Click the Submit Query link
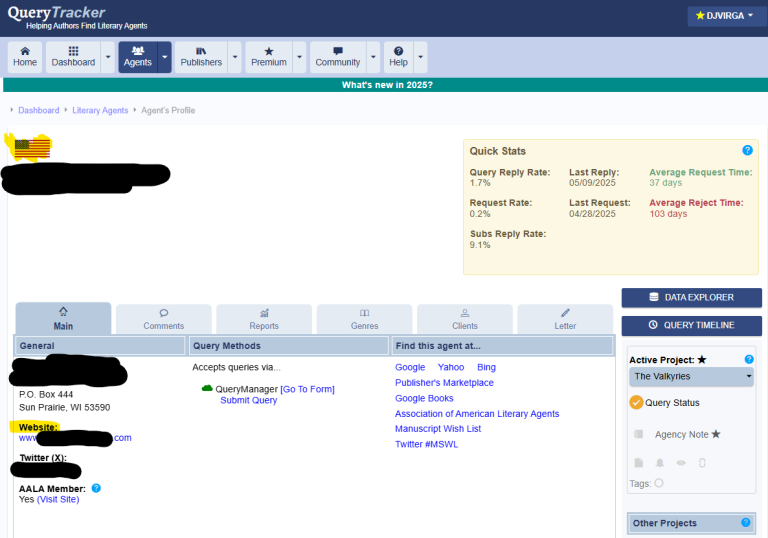Viewport: 768px width, 538px height. point(249,400)
